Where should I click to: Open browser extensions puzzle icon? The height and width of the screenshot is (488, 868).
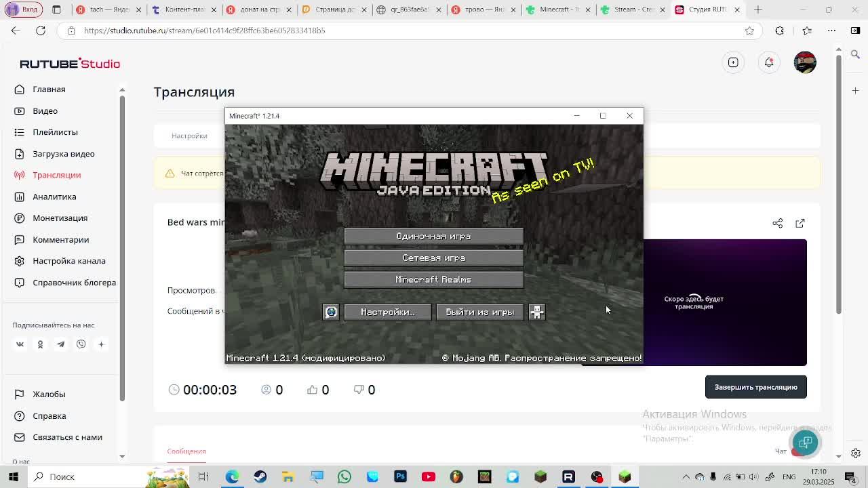[779, 30]
